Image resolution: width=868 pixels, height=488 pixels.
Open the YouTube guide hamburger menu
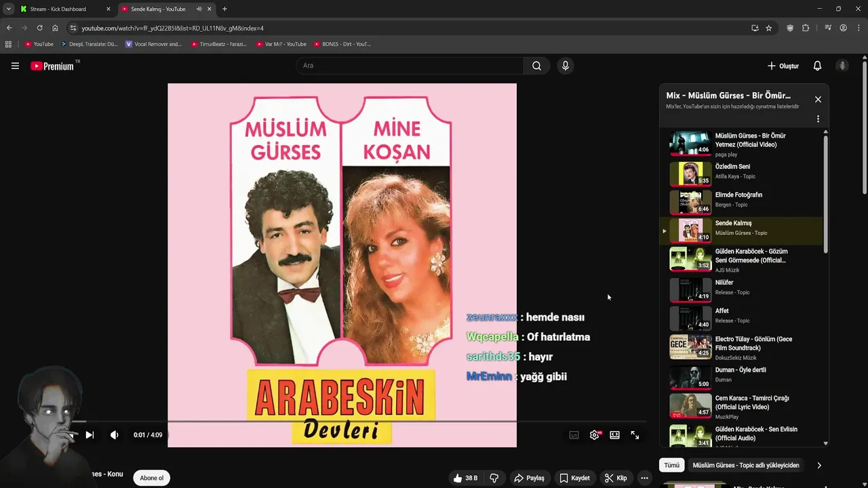(x=15, y=66)
